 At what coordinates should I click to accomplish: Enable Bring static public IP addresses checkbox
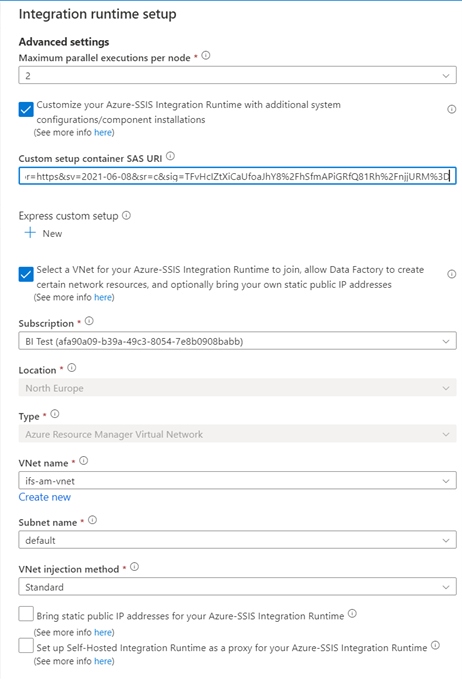click(26, 614)
